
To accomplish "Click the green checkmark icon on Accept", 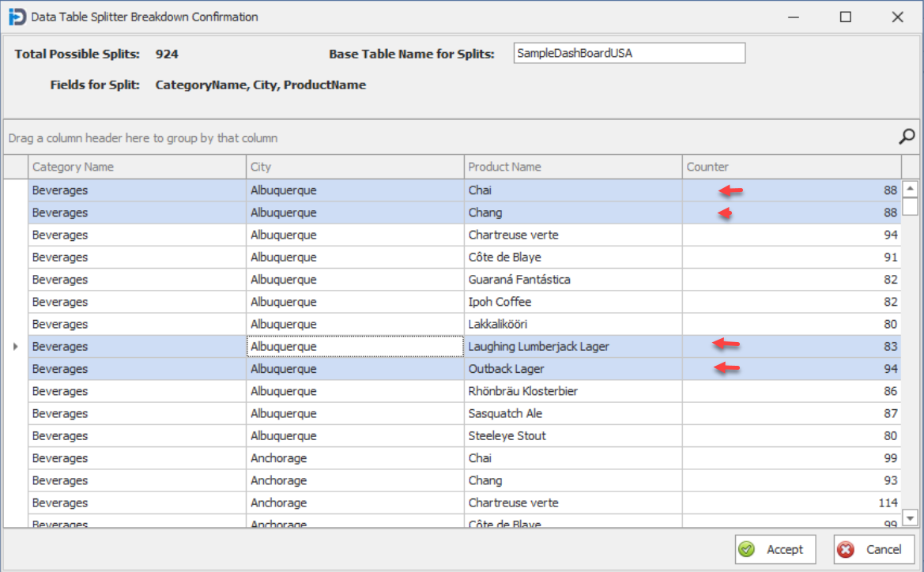I will pyautogui.click(x=746, y=549).
